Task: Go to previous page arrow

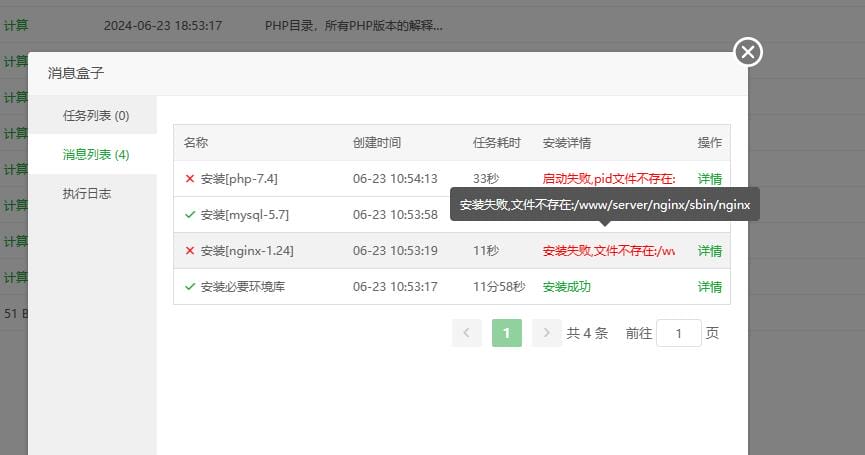Action: (466, 333)
